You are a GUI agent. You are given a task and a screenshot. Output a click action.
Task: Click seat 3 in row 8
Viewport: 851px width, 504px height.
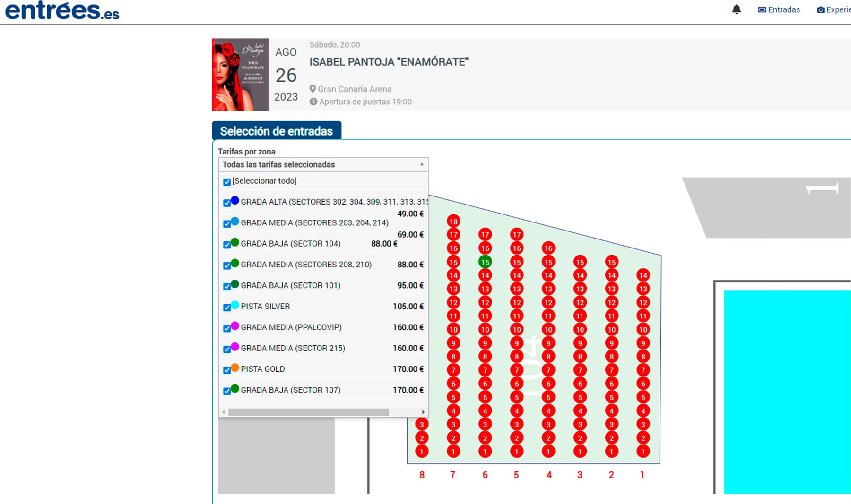pos(422,424)
